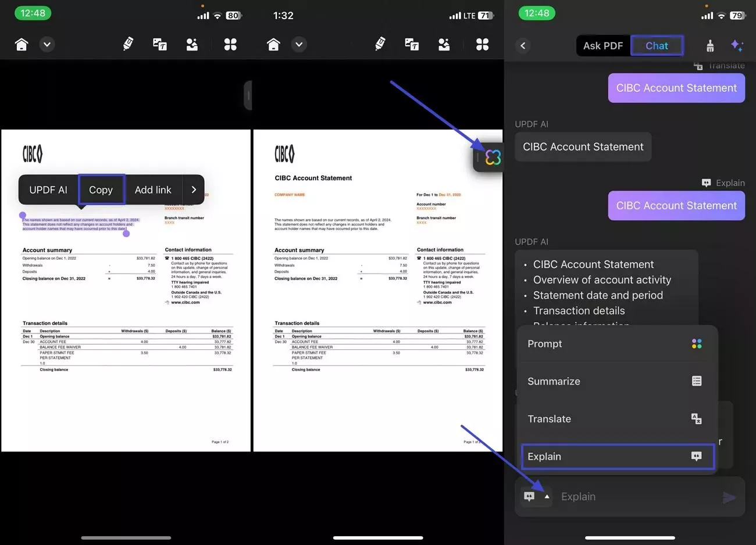Viewport: 756px width, 545px height.
Task: Tap the second purple CIBC Account Statement bubble under Explain
Action: [x=676, y=206]
